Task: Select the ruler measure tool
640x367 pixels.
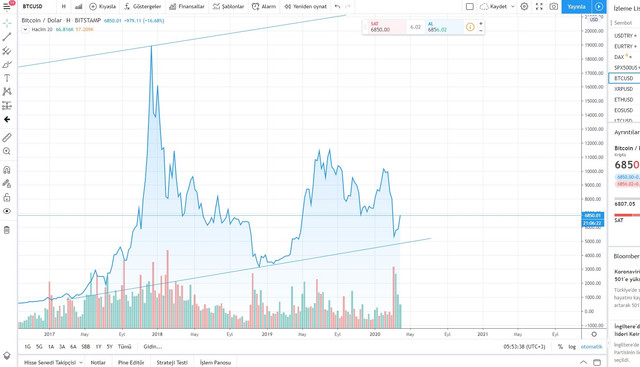Action: [7, 138]
